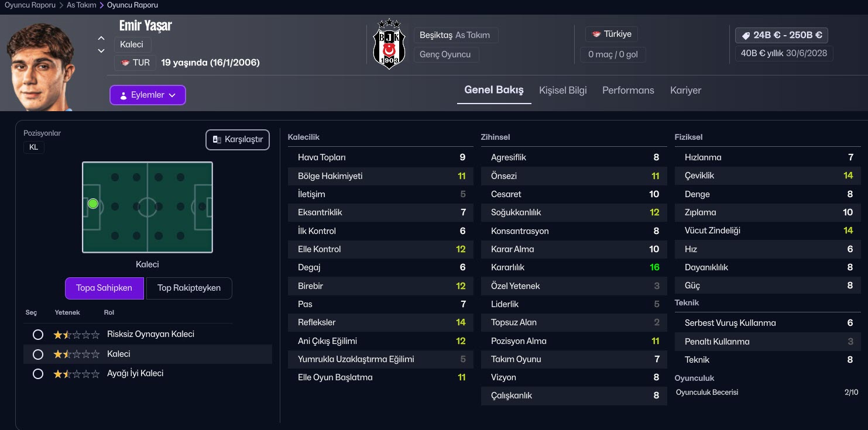Click the Topa Sahipken button
The width and height of the screenshot is (868, 430).
click(104, 288)
